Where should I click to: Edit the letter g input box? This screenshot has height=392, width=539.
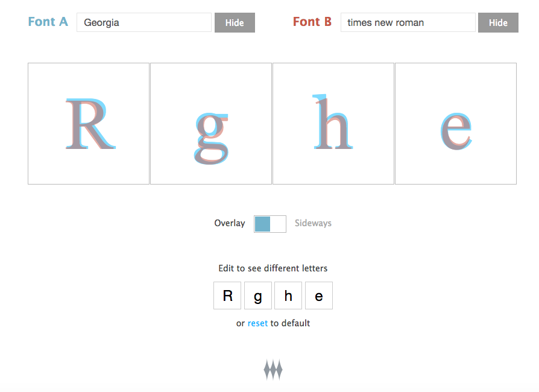258,296
